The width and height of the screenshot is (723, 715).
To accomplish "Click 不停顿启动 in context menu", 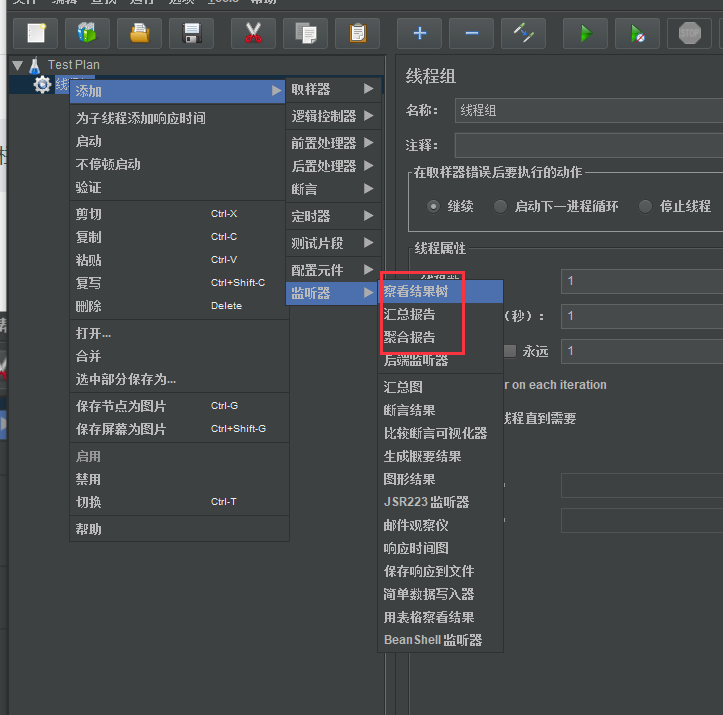I will pyautogui.click(x=178, y=165).
